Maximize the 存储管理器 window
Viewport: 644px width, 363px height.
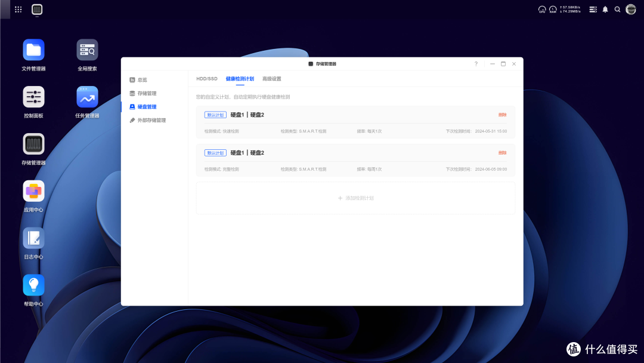pos(503,64)
